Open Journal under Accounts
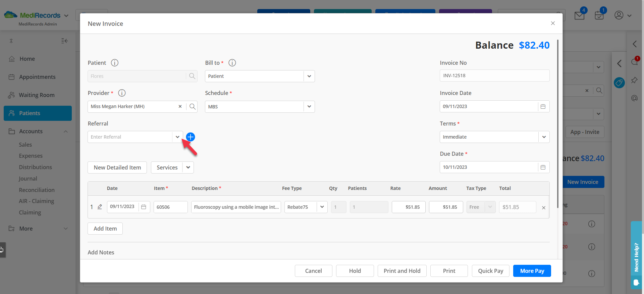 28,179
